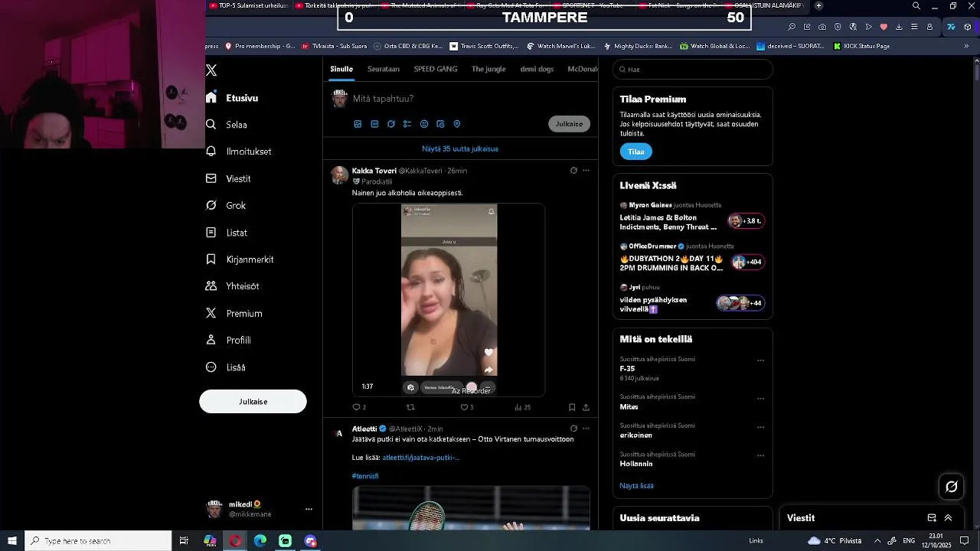Click Windows Start button

pos(12,541)
